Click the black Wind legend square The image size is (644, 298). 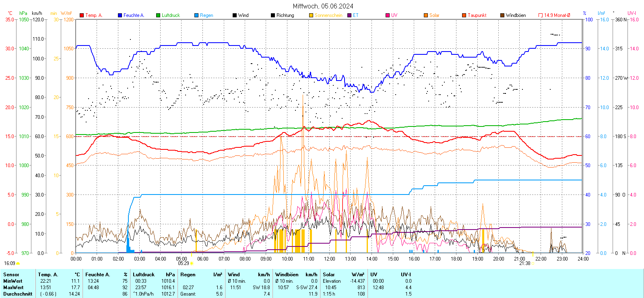tap(235, 15)
